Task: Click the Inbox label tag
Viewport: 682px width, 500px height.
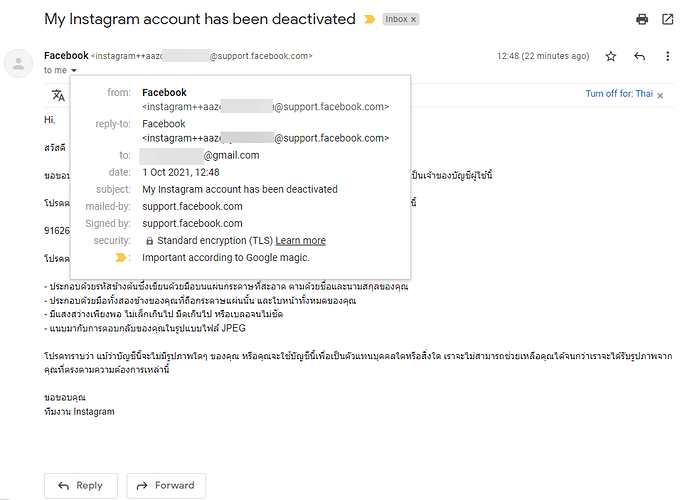Action: (396, 19)
